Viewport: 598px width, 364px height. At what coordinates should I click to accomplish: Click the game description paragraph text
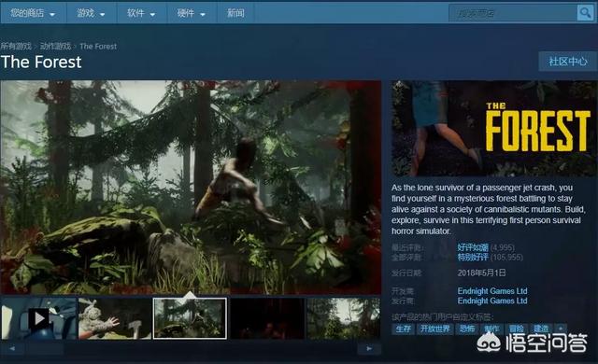[488, 209]
